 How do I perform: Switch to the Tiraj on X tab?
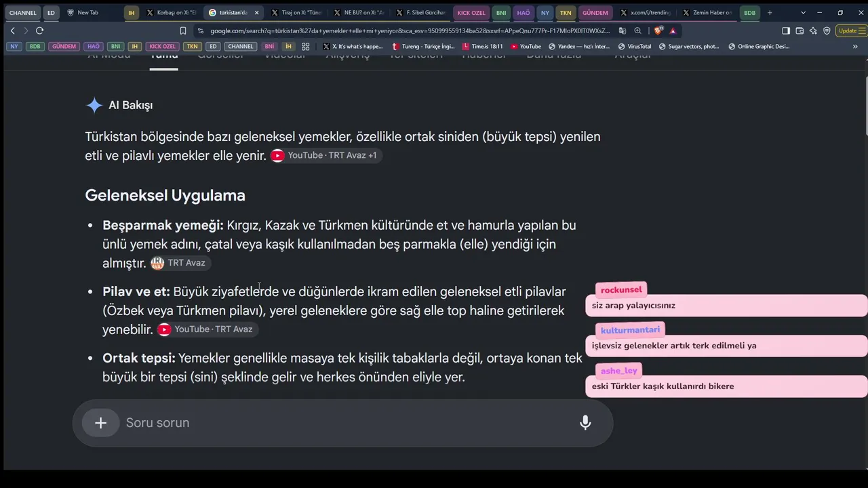[296, 13]
